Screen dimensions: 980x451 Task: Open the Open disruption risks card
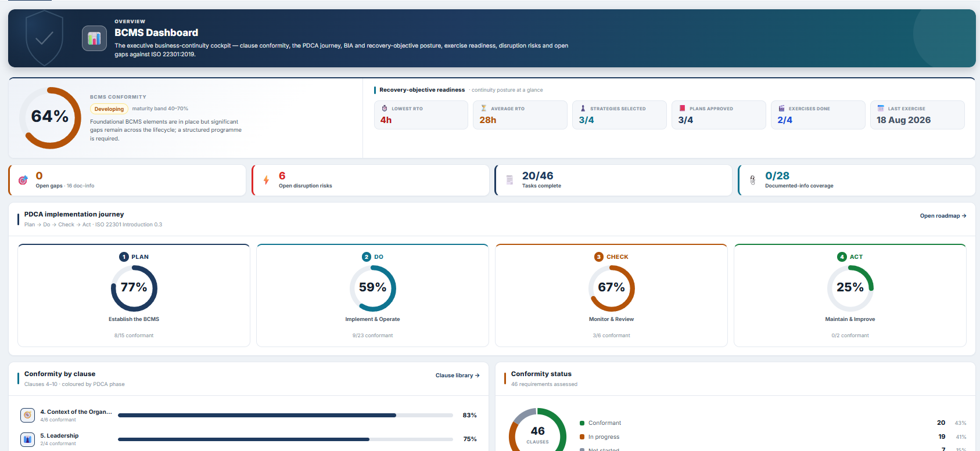371,181
